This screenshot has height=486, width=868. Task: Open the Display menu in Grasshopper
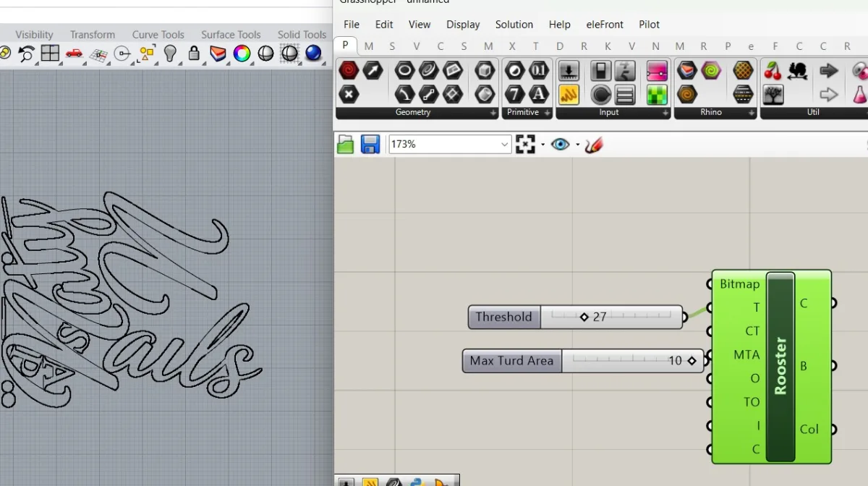(x=463, y=25)
